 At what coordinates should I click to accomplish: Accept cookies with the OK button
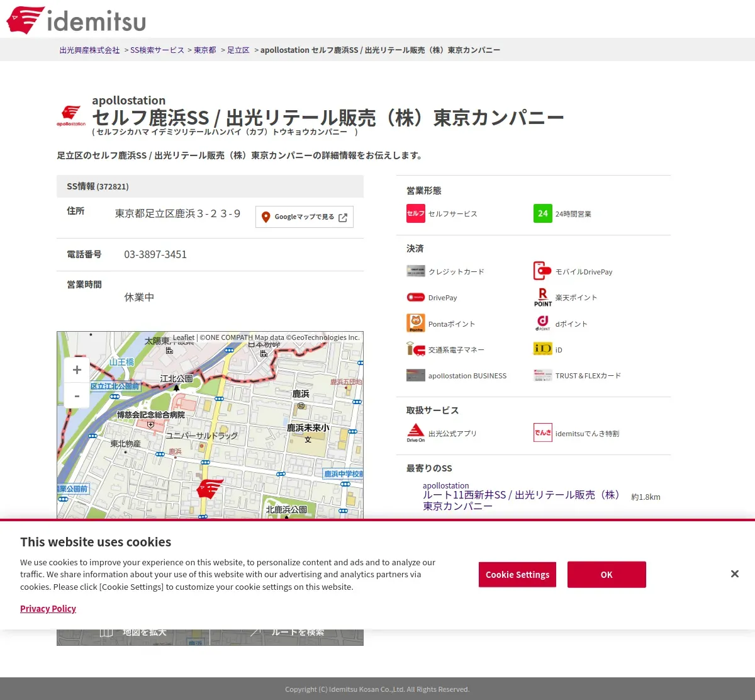tap(607, 575)
